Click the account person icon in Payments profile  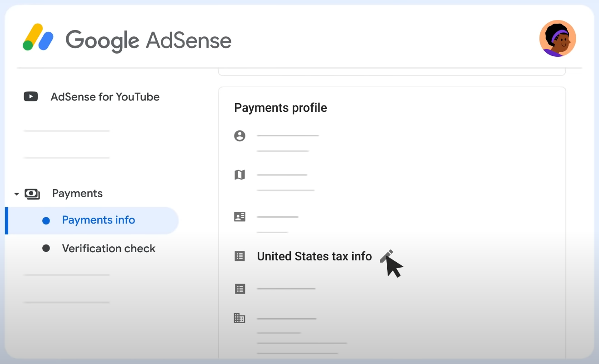[240, 136]
